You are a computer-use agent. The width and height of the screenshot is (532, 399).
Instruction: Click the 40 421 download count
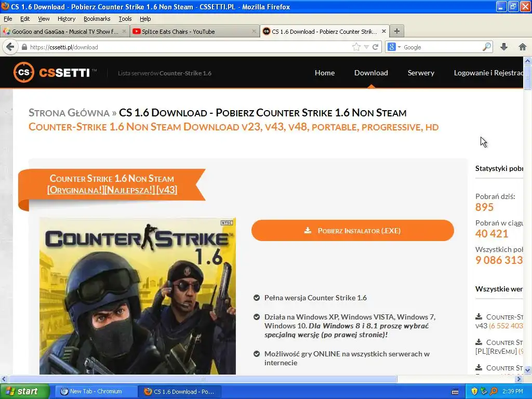click(491, 233)
